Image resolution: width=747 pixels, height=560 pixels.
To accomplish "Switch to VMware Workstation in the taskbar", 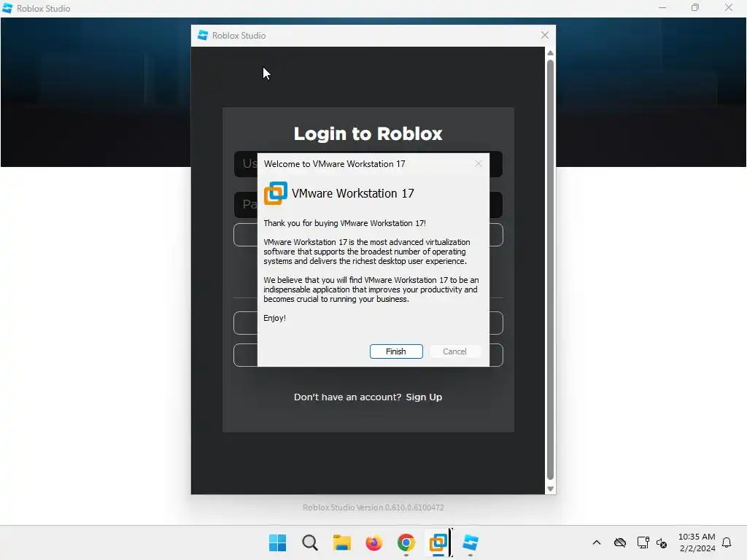I will (x=438, y=542).
